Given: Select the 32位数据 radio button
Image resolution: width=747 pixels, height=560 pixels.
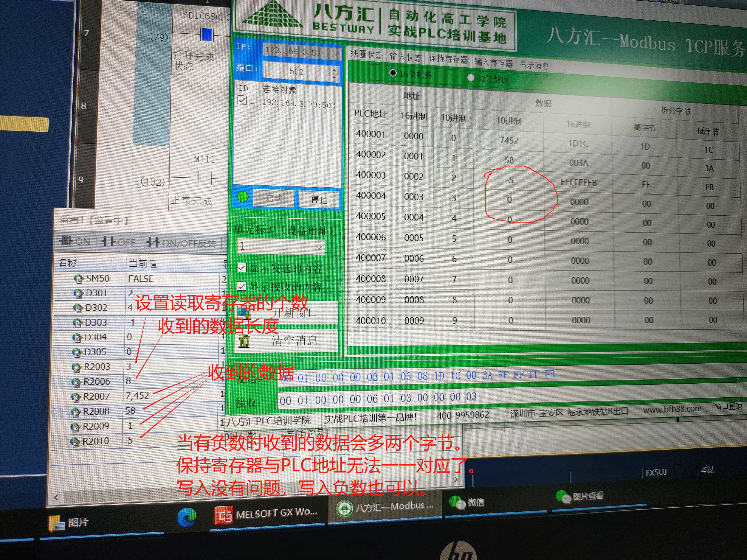Looking at the screenshot, I should point(470,78).
